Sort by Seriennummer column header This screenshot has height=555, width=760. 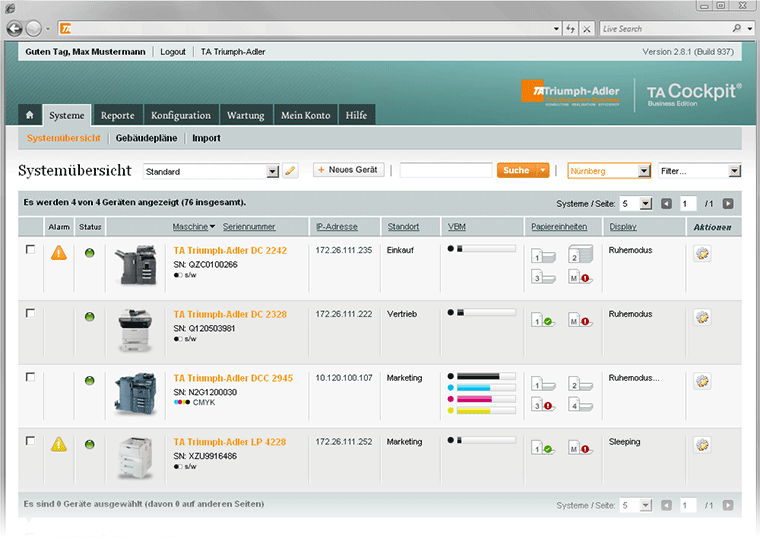click(x=249, y=226)
